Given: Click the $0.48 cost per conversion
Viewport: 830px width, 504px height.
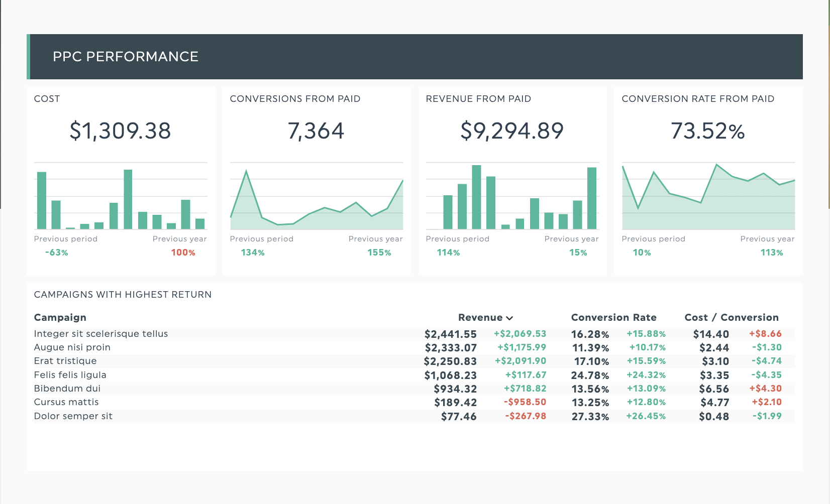Looking at the screenshot, I should pos(714,417).
